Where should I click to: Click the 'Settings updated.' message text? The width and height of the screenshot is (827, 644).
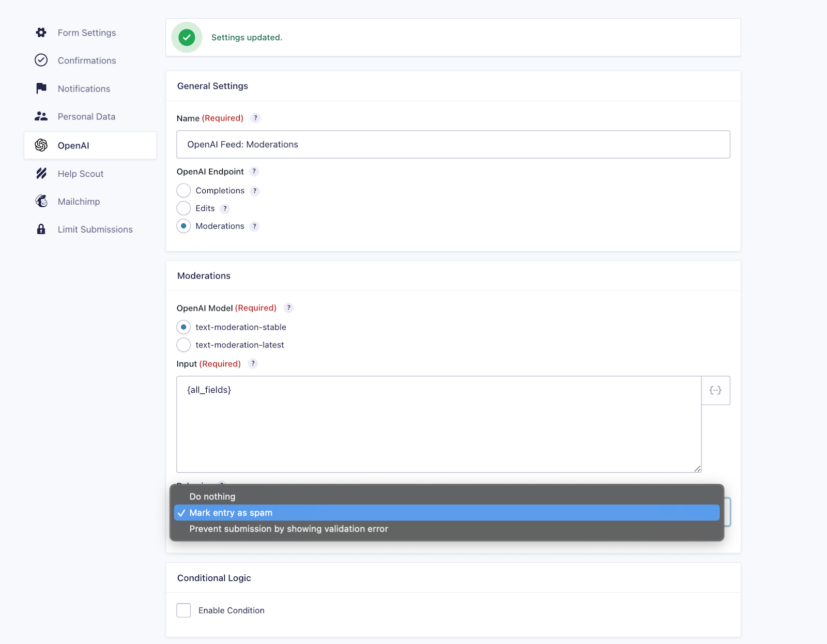tap(247, 37)
